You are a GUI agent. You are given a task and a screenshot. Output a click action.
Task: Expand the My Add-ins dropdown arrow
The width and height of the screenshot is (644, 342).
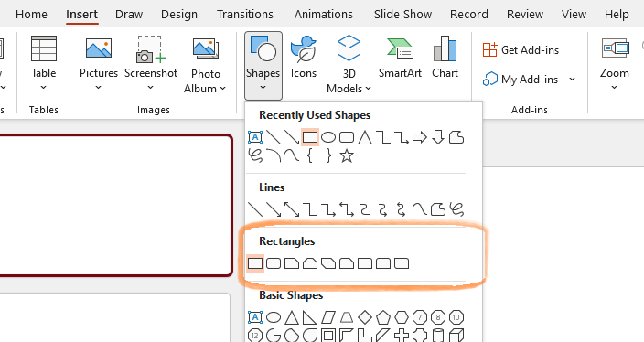tap(572, 79)
